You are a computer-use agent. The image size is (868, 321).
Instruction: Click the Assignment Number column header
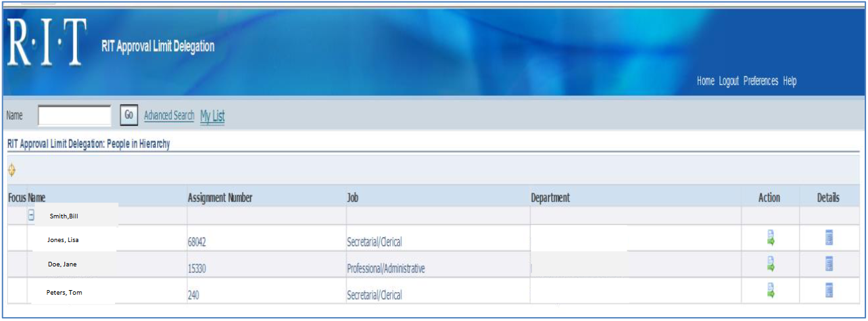[x=220, y=198]
